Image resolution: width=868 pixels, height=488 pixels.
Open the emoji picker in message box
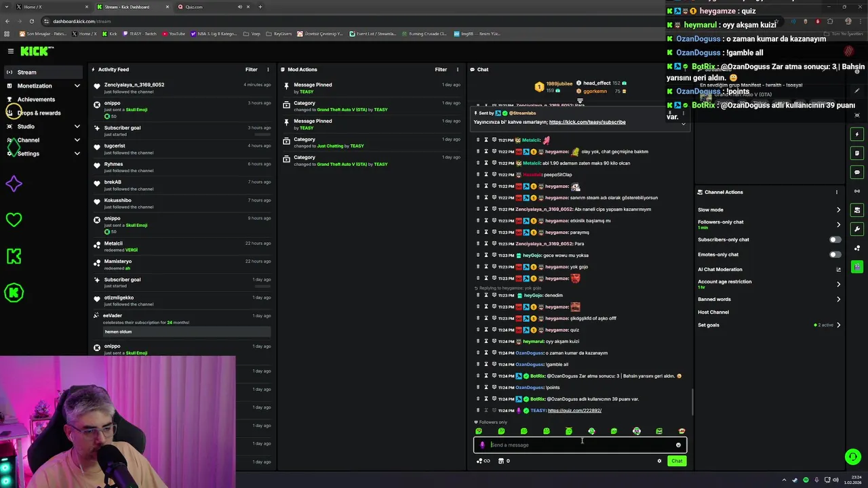[x=678, y=445]
